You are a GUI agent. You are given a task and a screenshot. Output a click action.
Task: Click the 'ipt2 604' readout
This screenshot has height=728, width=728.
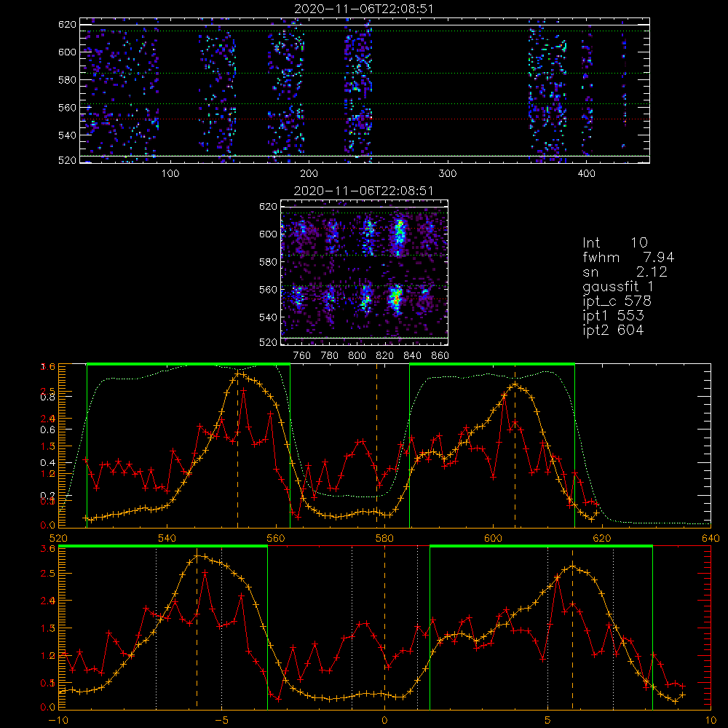tap(613, 330)
